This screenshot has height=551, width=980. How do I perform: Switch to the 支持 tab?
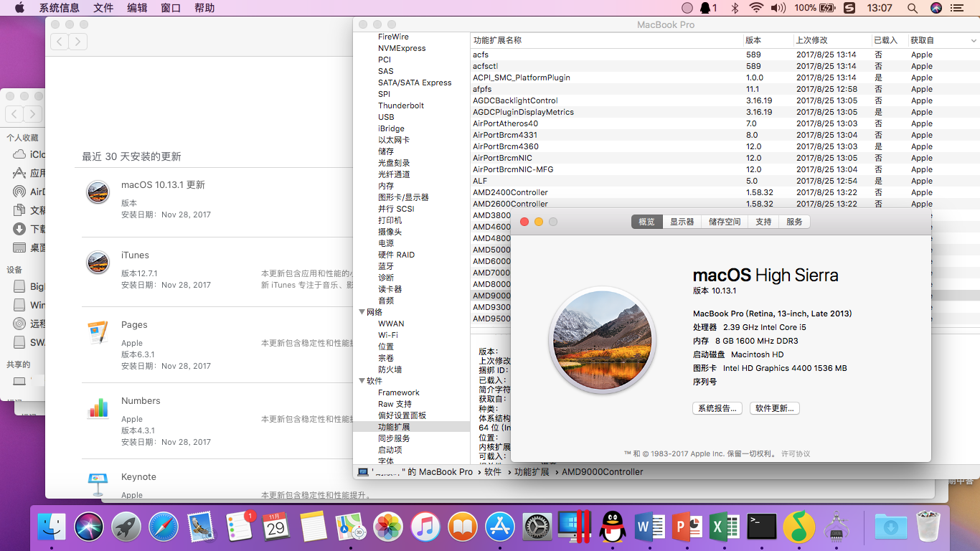pos(763,222)
